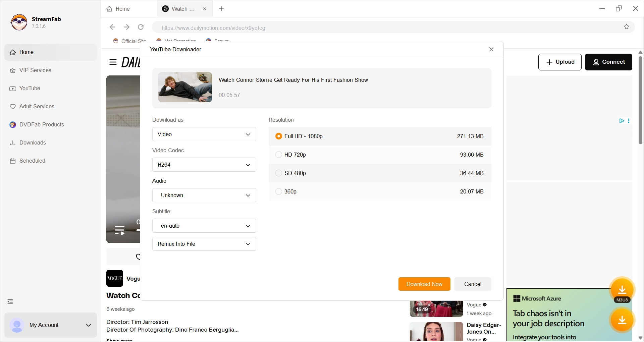The height and width of the screenshot is (342, 644).
Task: Expand the My Account section
Action: click(x=88, y=325)
